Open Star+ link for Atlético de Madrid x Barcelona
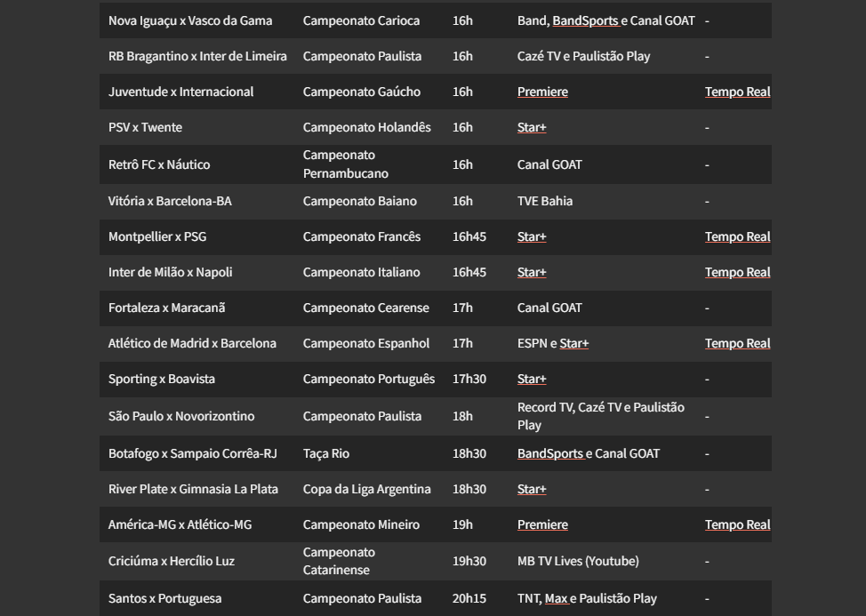Viewport: 866px width, 616px height. (573, 343)
